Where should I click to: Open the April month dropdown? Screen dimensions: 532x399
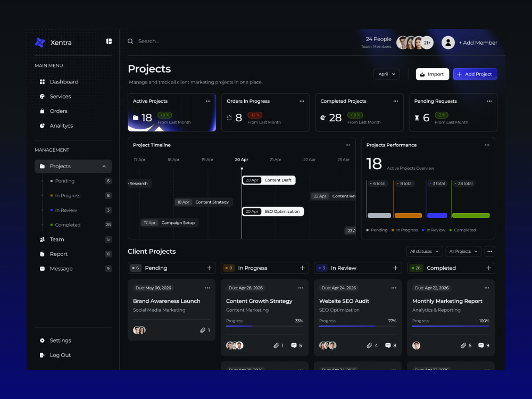point(387,74)
